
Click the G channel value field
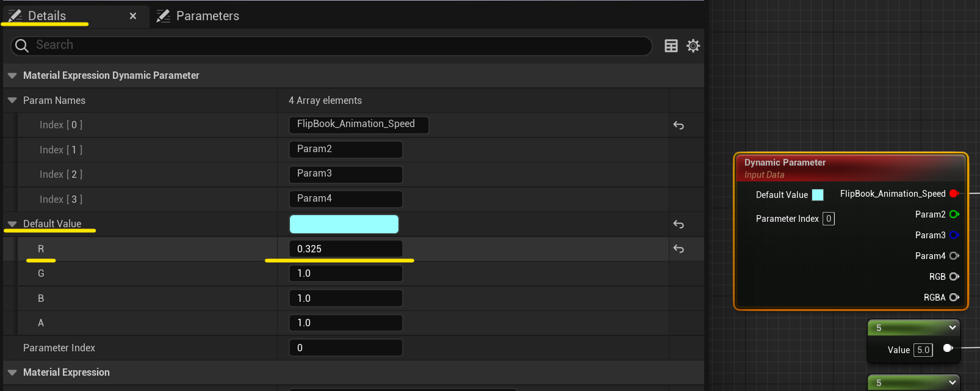tap(345, 274)
